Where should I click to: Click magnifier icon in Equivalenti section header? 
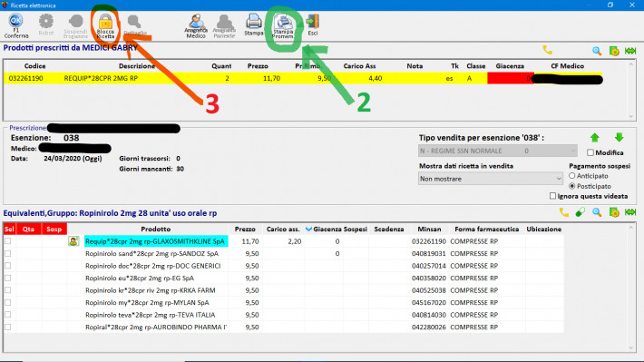[597, 212]
